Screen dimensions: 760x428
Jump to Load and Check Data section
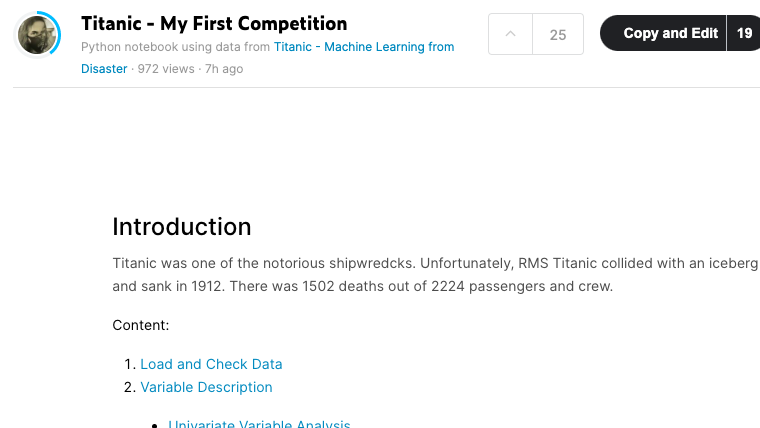click(211, 364)
